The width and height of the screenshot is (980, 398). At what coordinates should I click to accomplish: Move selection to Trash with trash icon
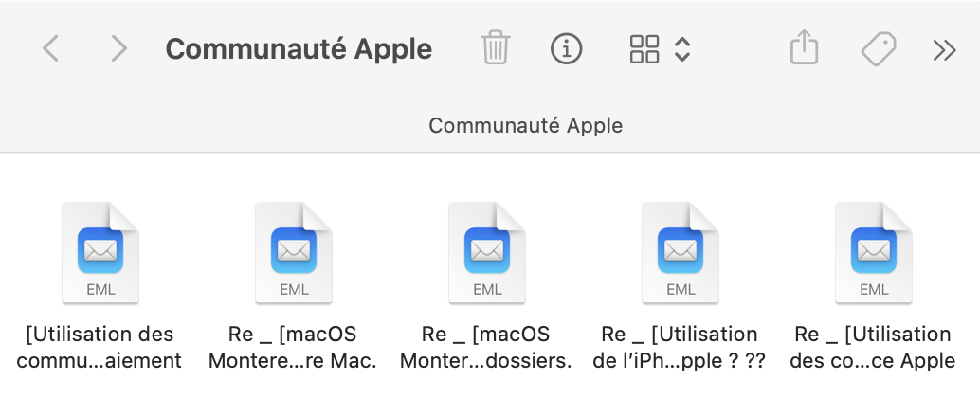point(496,48)
